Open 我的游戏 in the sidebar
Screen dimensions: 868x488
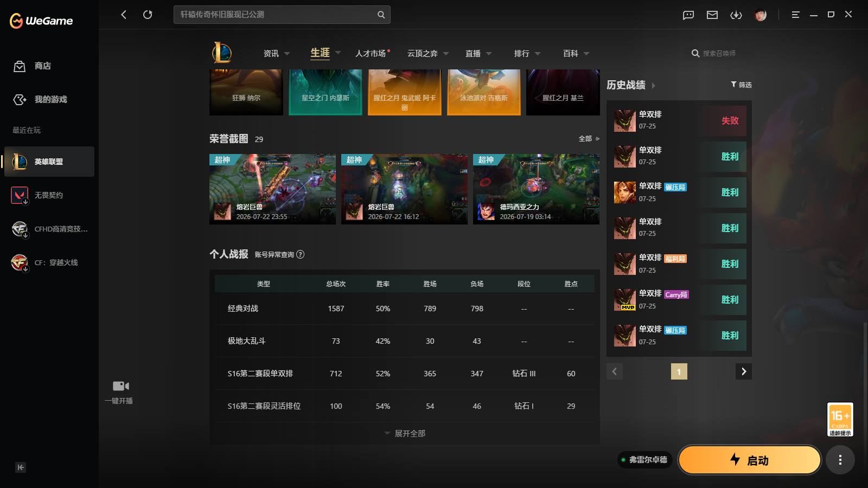click(x=49, y=99)
